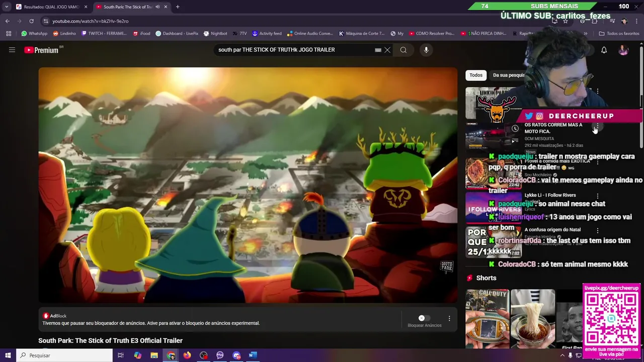This screenshot has height=362, width=644.
Task: Start voice search with the microphone
Action: (x=426, y=50)
